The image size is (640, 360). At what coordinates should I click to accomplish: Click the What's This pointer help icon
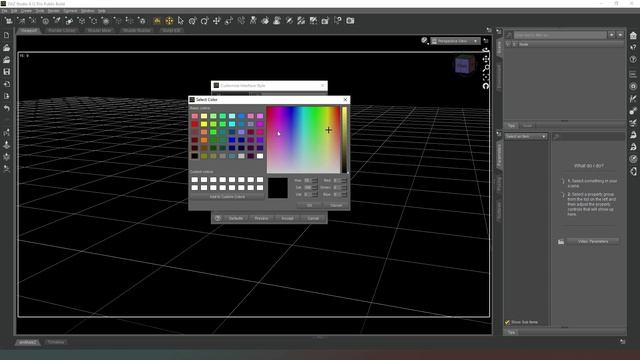pyautogui.click(x=633, y=48)
